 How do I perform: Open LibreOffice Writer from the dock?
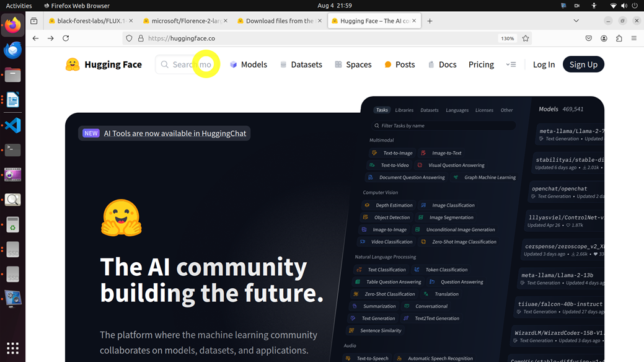coord(13,100)
